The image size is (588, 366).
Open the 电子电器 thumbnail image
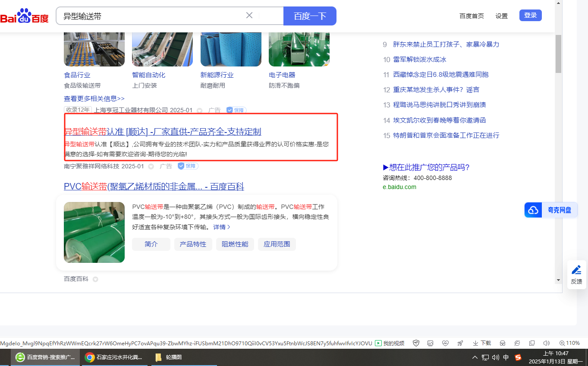[299, 49]
